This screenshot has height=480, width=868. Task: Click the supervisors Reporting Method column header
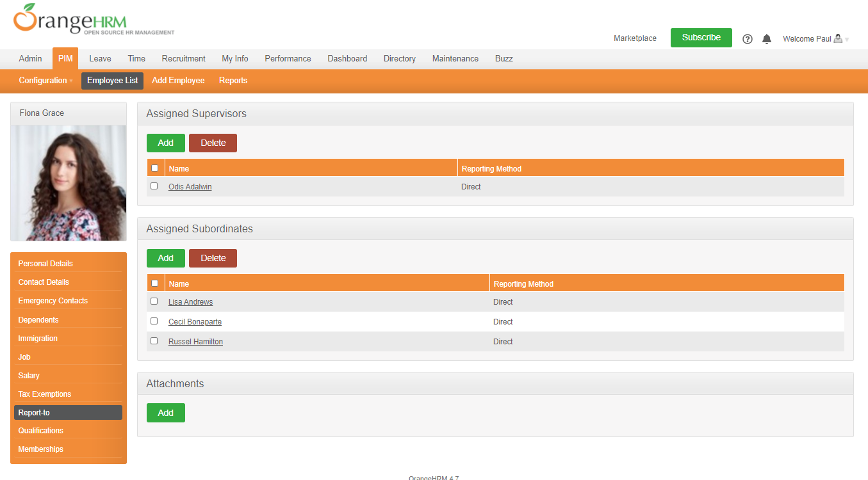[x=491, y=169]
